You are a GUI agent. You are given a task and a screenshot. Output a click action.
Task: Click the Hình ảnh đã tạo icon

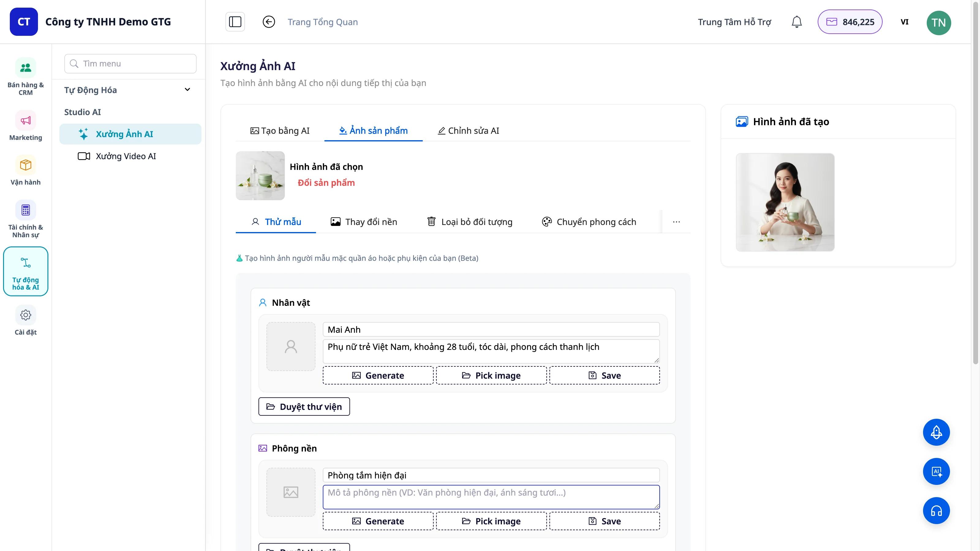click(742, 122)
